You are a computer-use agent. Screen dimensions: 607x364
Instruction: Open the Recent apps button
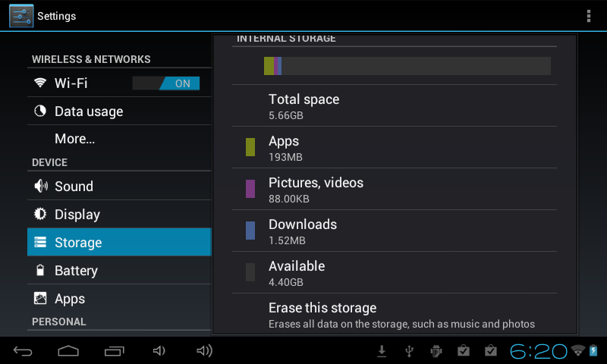coord(114,350)
